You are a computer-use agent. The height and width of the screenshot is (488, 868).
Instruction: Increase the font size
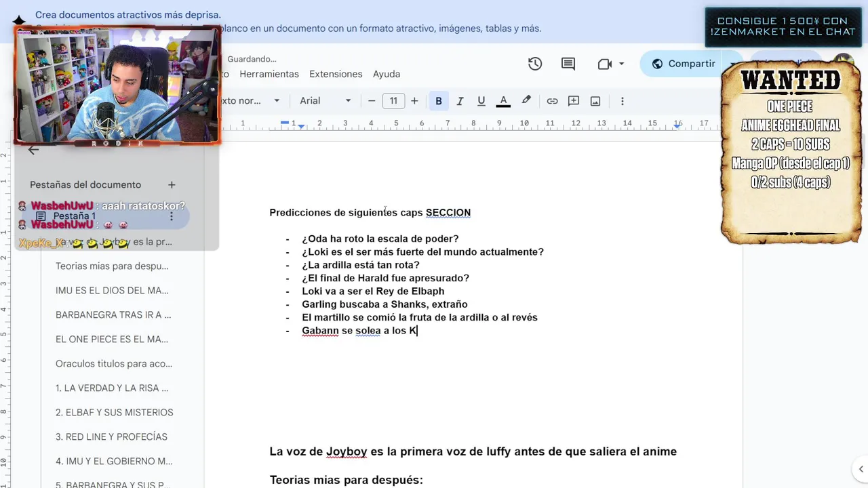pos(414,101)
